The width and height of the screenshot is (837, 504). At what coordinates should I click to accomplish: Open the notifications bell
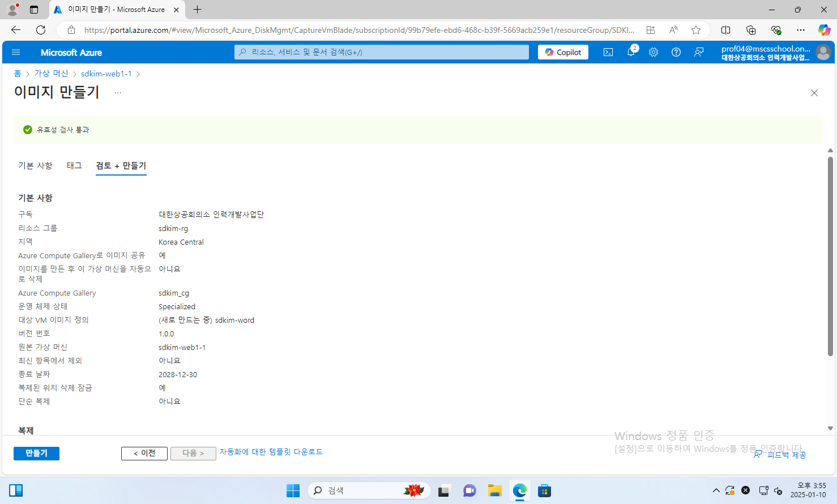(x=631, y=52)
